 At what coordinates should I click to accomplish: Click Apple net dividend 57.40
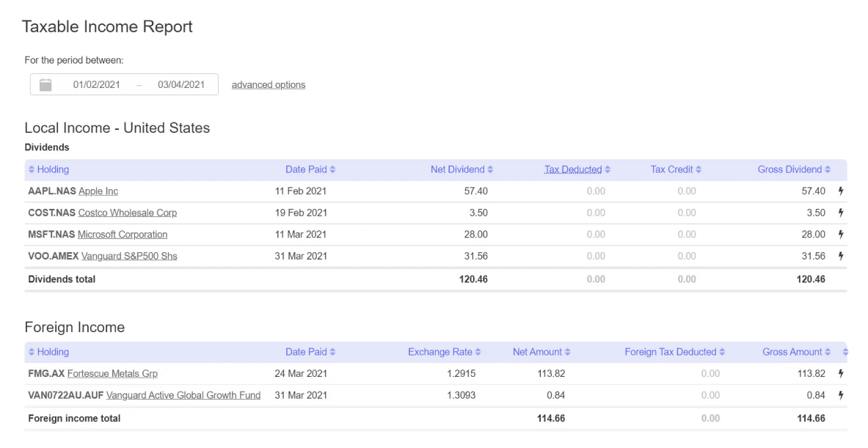pyautogui.click(x=475, y=191)
